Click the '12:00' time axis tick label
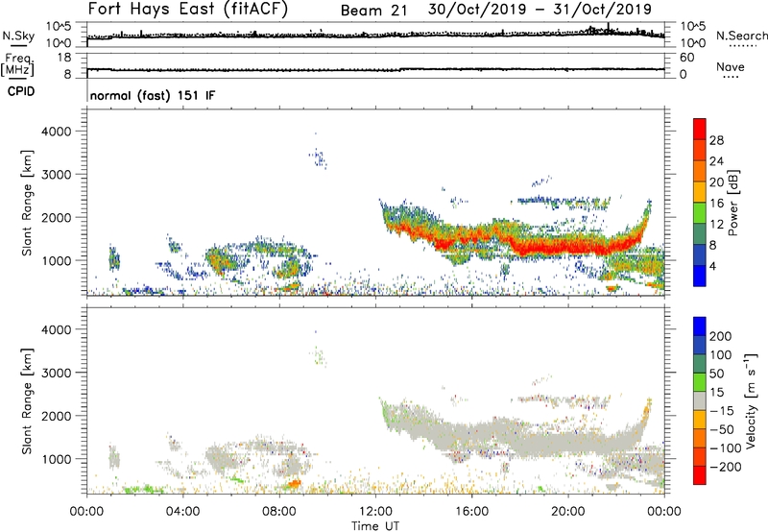768x532 pixels. [x=375, y=512]
